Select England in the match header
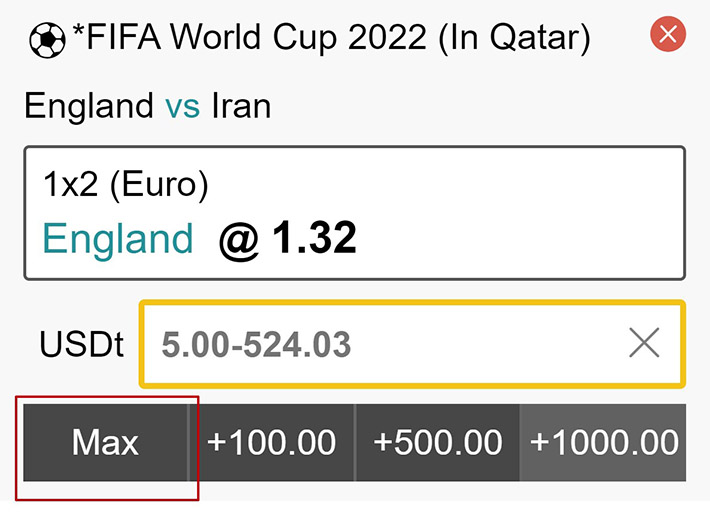The width and height of the screenshot is (710, 515). pos(89,106)
